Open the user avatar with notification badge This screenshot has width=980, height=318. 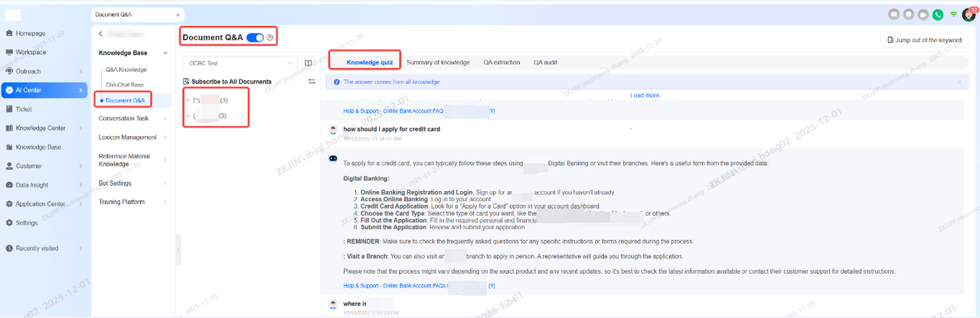[x=969, y=14]
